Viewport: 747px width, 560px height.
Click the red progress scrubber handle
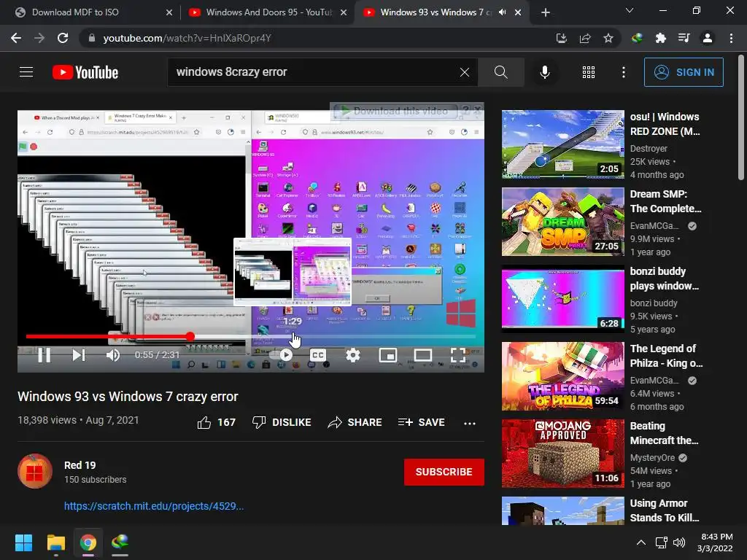coord(190,337)
